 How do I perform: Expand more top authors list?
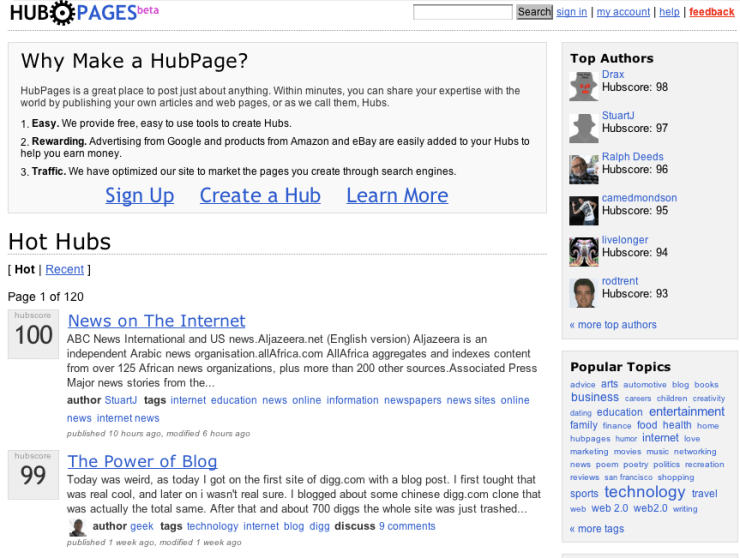[x=613, y=325]
